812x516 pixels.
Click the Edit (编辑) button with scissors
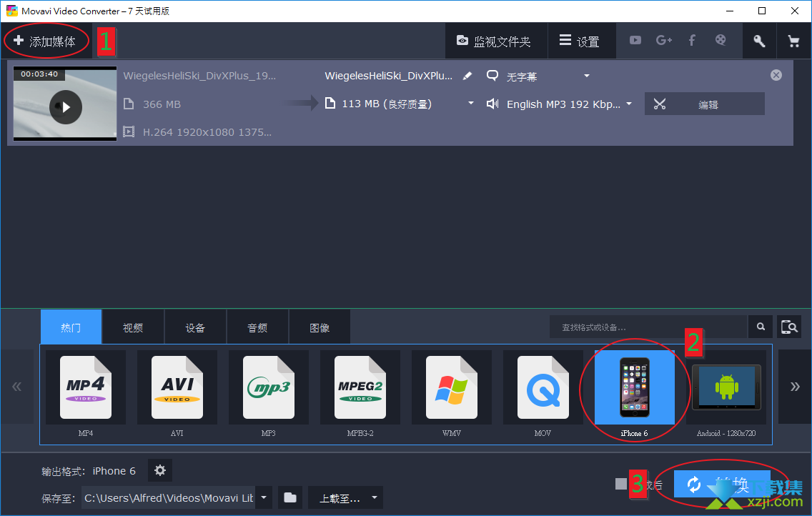[704, 104]
